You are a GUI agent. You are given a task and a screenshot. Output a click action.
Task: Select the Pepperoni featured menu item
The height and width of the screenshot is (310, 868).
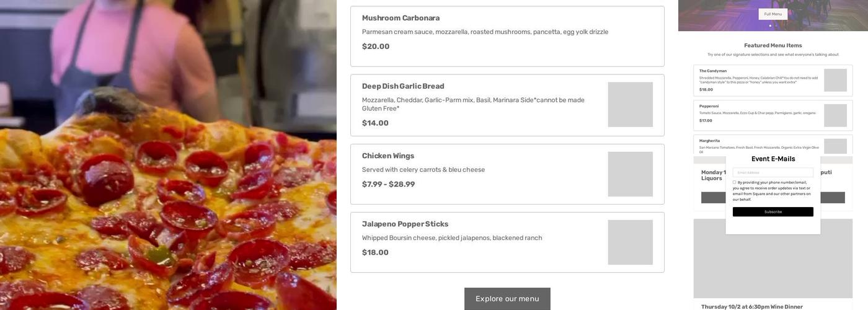(709, 106)
